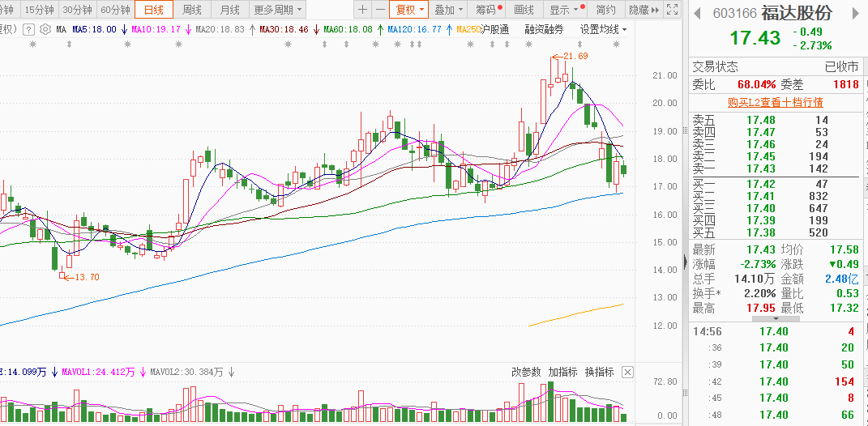The height and width of the screenshot is (426, 868).
Task: Toggle the MA30:18.46 moving average label
Action: [x=284, y=29]
